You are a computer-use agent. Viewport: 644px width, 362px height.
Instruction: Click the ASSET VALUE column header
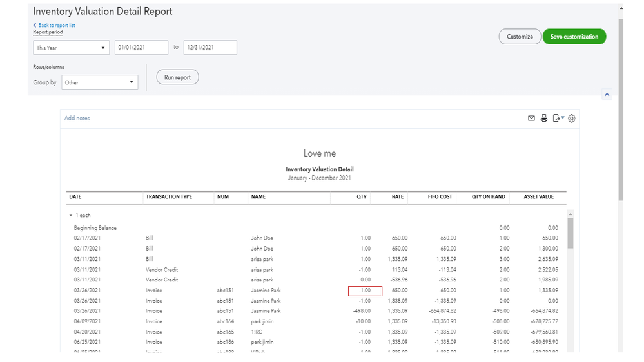point(540,196)
